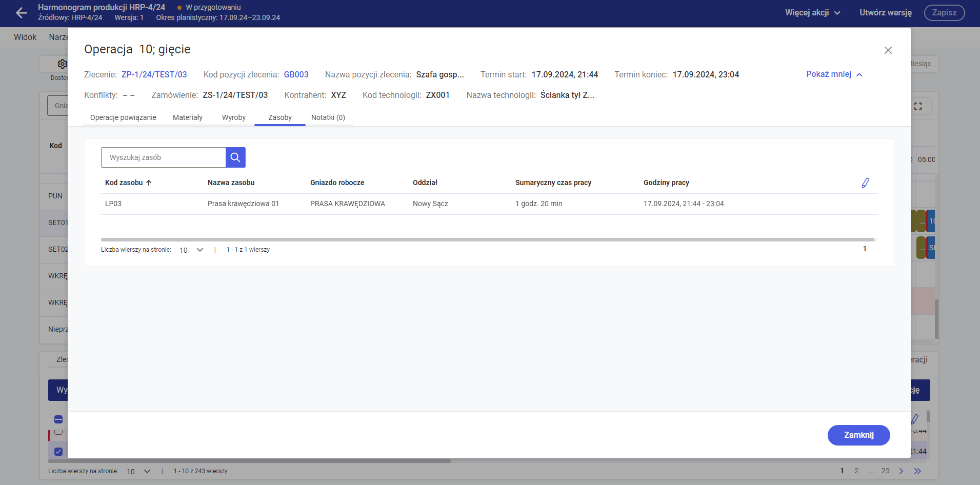Go to the last page double-arrow icon

coord(917,471)
